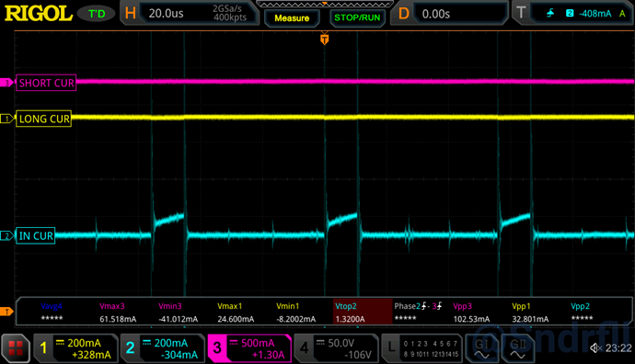Screen dimensions: 635x364
Task: Click the 2GSa/s sample rate readout
Action: pos(227,8)
